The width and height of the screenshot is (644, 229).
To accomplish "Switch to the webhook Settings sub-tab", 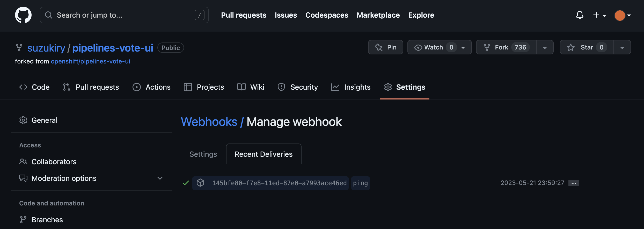I will tap(203, 154).
